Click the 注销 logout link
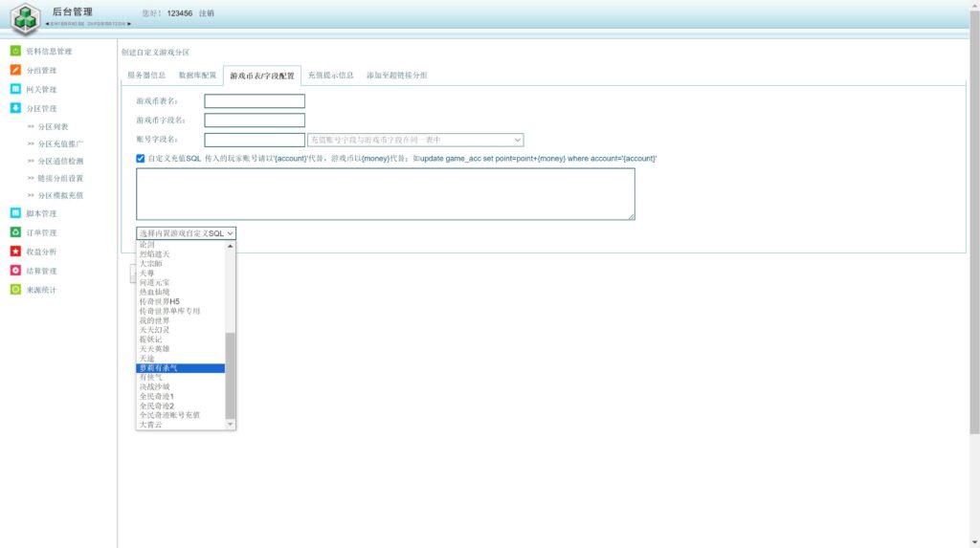The height and width of the screenshot is (548, 980). (207, 13)
